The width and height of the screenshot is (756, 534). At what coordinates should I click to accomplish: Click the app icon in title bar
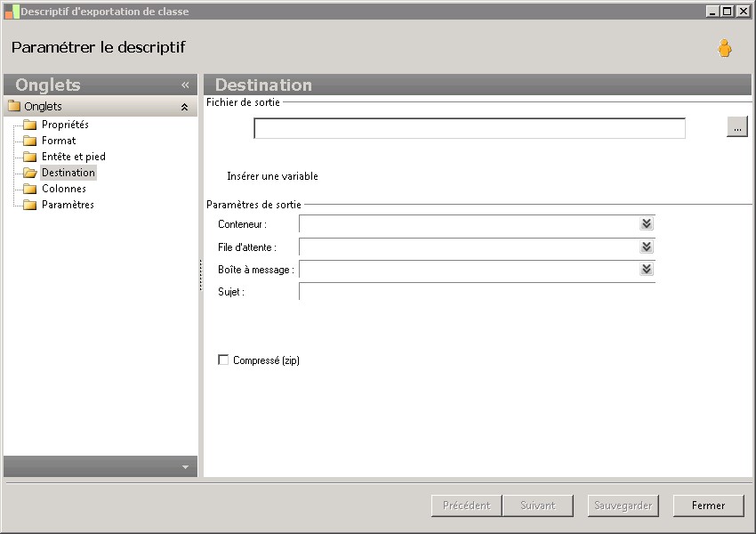point(12,12)
